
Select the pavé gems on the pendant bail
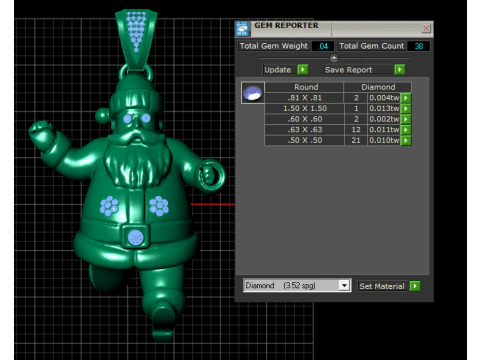tap(136, 32)
